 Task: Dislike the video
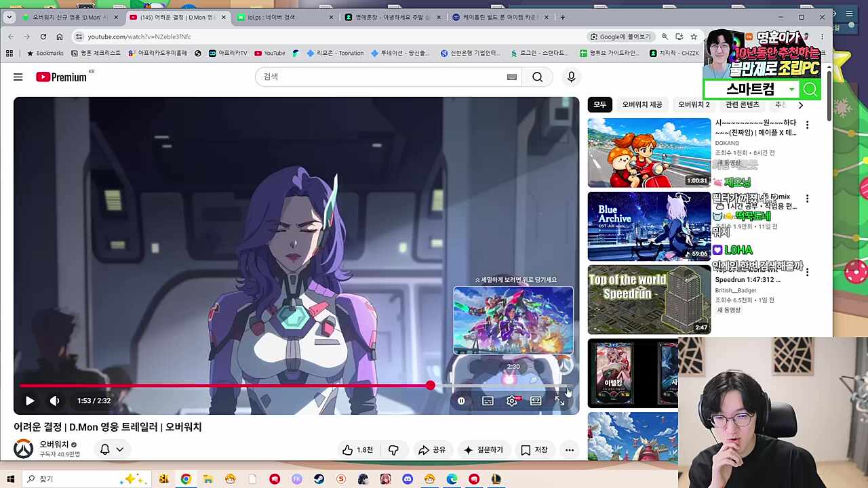[393, 449]
